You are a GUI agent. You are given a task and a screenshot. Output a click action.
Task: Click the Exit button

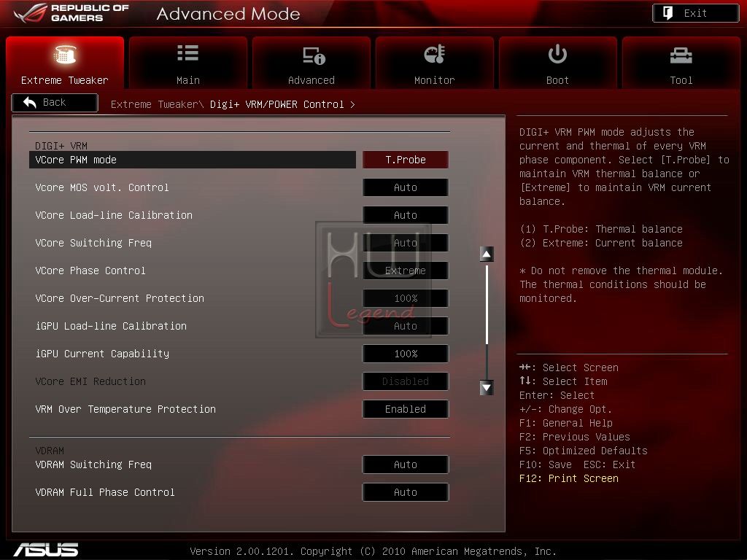695,13
